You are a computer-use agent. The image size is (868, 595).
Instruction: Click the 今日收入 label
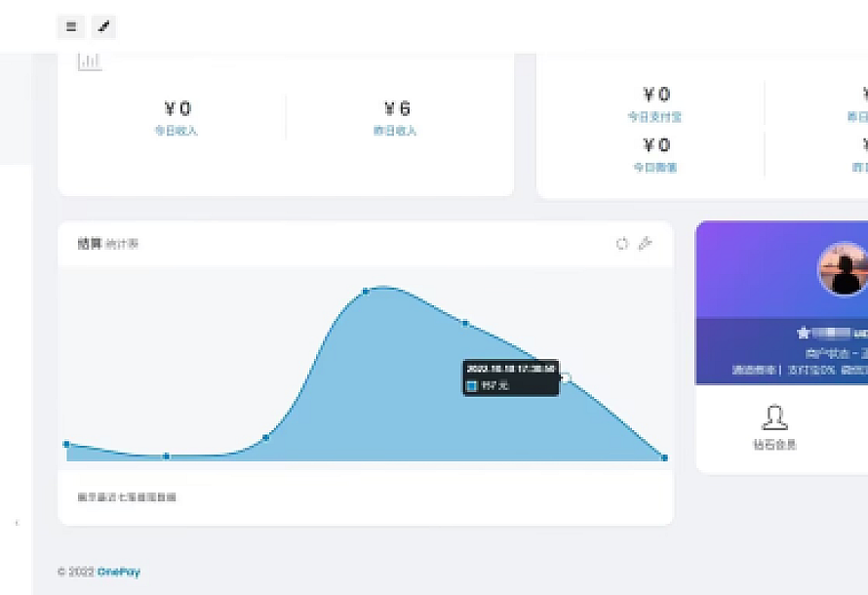[x=177, y=131]
